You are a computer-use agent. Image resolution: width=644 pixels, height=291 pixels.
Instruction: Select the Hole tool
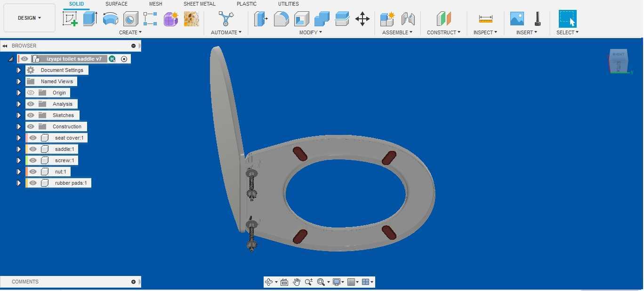130,19
